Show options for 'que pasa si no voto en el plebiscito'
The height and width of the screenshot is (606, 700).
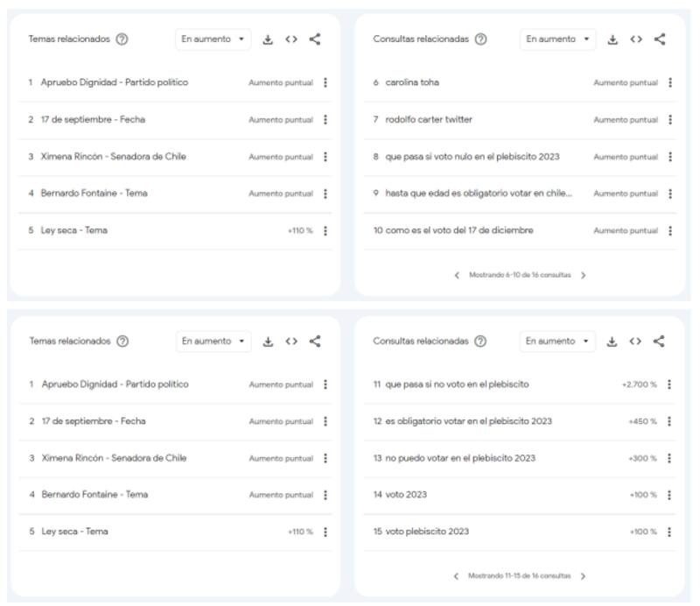[x=669, y=384]
